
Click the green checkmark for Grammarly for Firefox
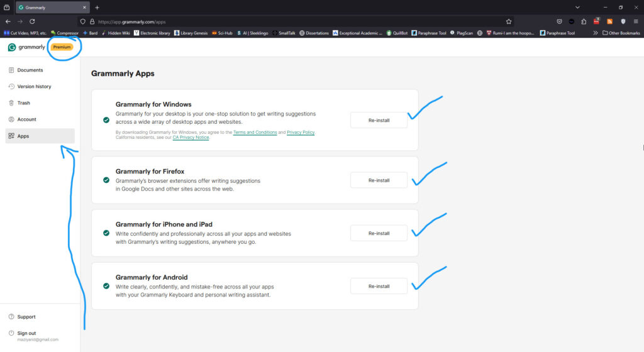106,180
